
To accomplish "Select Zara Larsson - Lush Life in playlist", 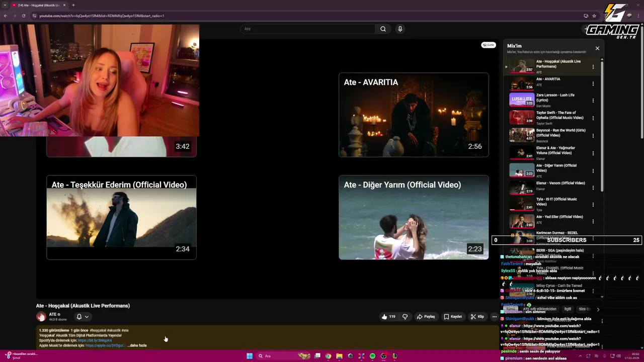I will pyautogui.click(x=548, y=100).
